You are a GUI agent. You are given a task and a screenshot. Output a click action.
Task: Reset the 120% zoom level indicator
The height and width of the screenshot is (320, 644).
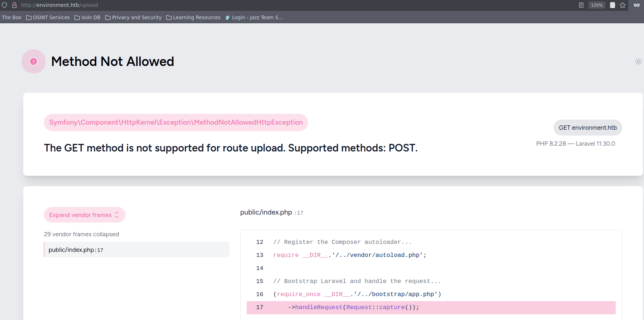(x=596, y=5)
